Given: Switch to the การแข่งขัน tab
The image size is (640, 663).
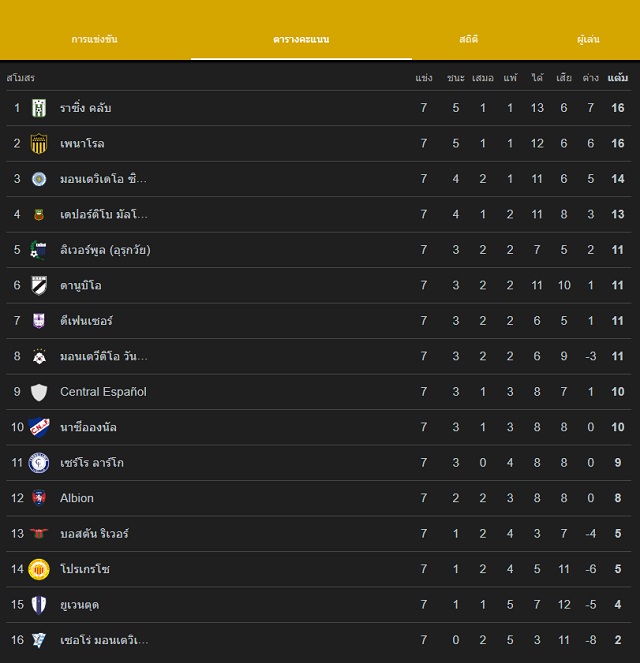Looking at the screenshot, I should click(x=94, y=39).
